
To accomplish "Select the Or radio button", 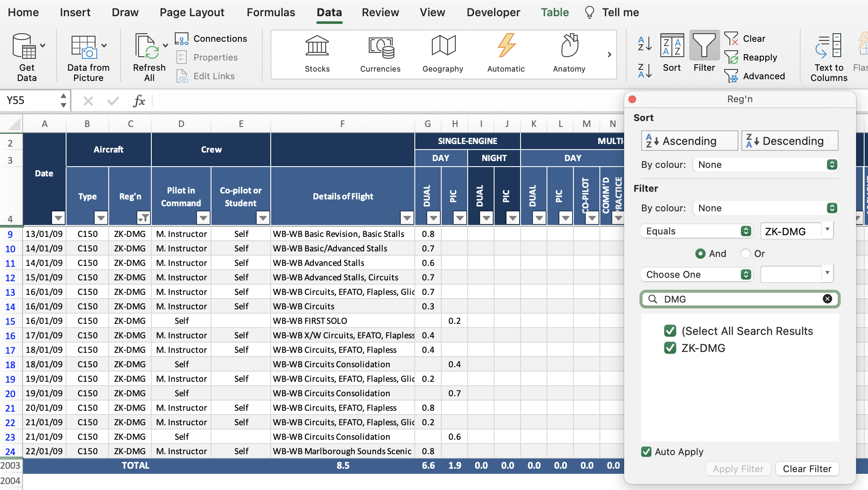I will 745,254.
